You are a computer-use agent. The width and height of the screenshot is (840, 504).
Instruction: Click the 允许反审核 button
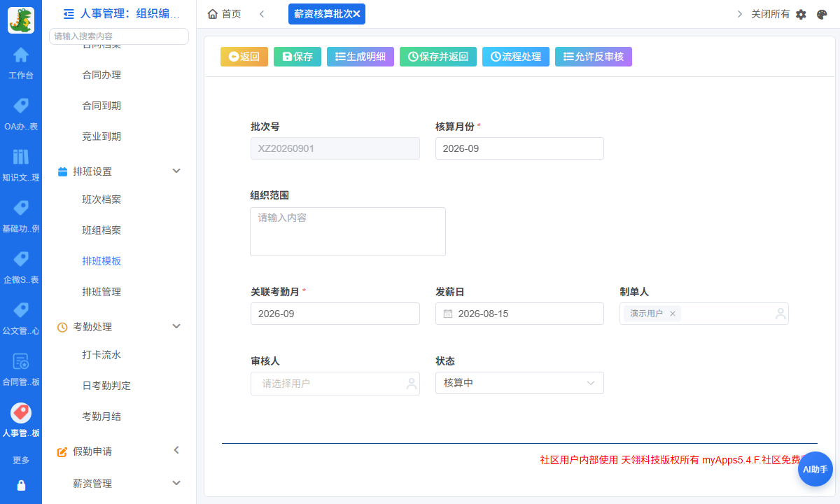pos(594,57)
